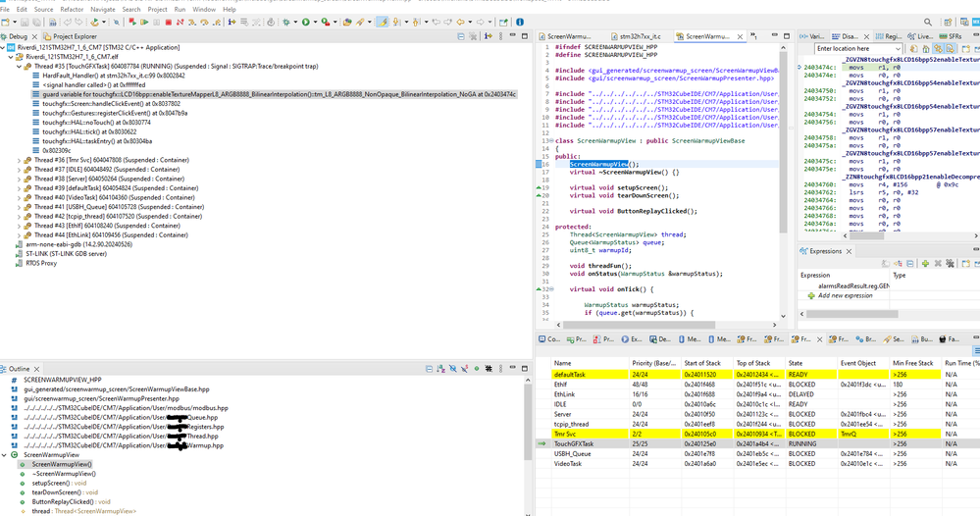Click the Save toolbar icon
This screenshot has width=980, height=516.
(x=25, y=22)
